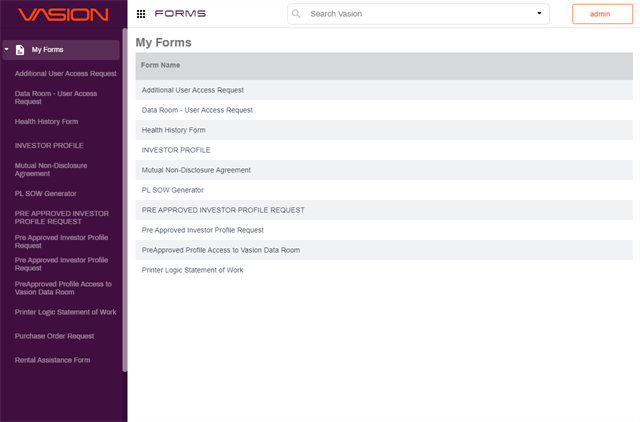Open PreApproved Profile Access to Vasion Data Room sidebar item
The width and height of the screenshot is (640, 422).
(63, 288)
